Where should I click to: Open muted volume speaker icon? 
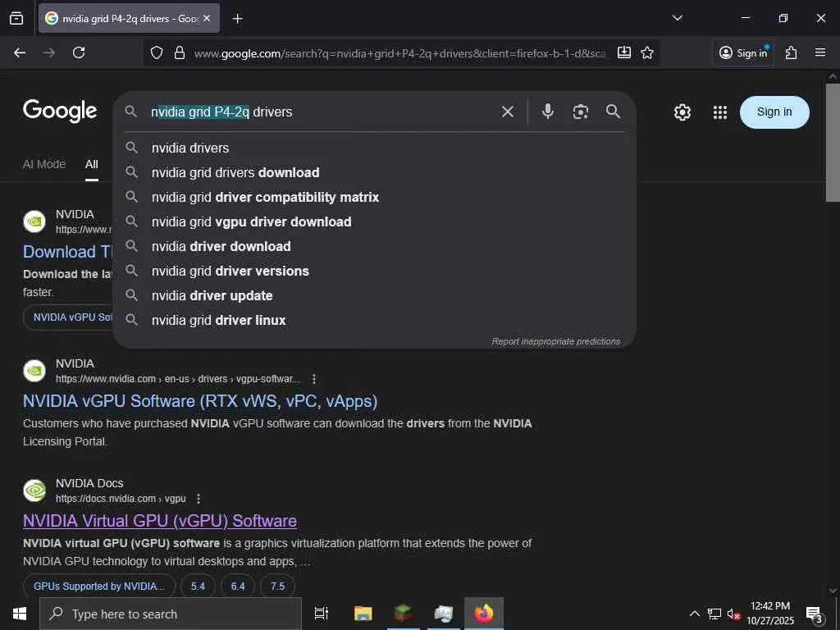[x=733, y=614]
